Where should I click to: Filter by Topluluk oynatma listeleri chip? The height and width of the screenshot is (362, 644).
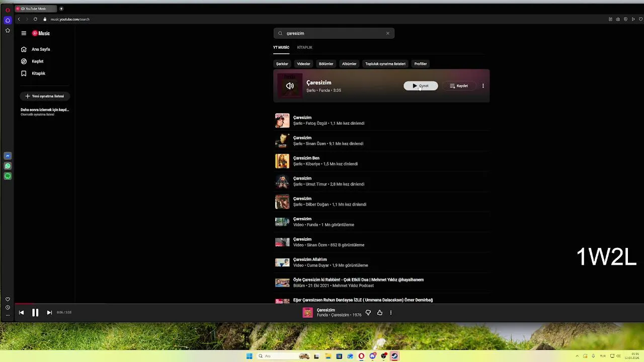click(385, 64)
